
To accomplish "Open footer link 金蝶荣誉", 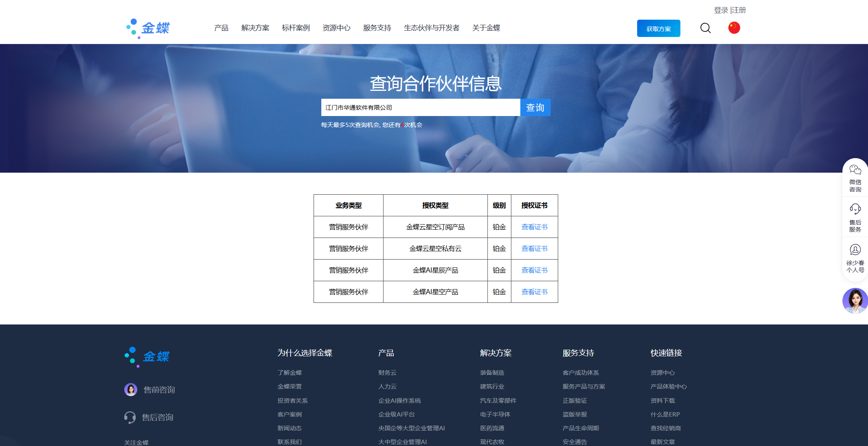I will pyautogui.click(x=289, y=386).
